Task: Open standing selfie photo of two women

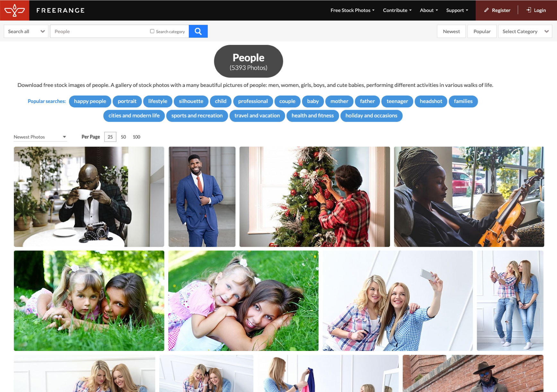Action: point(510,301)
